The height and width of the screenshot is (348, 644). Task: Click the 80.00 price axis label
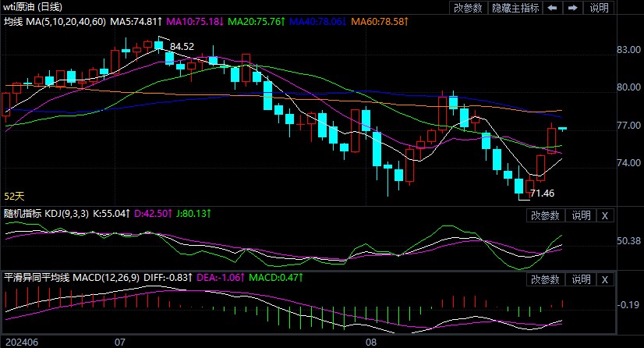click(x=628, y=87)
